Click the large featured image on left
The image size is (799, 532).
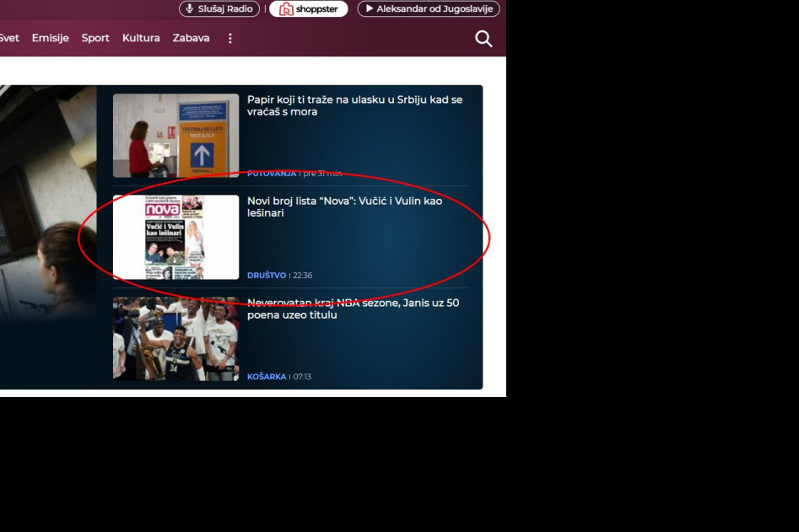pos(48,236)
